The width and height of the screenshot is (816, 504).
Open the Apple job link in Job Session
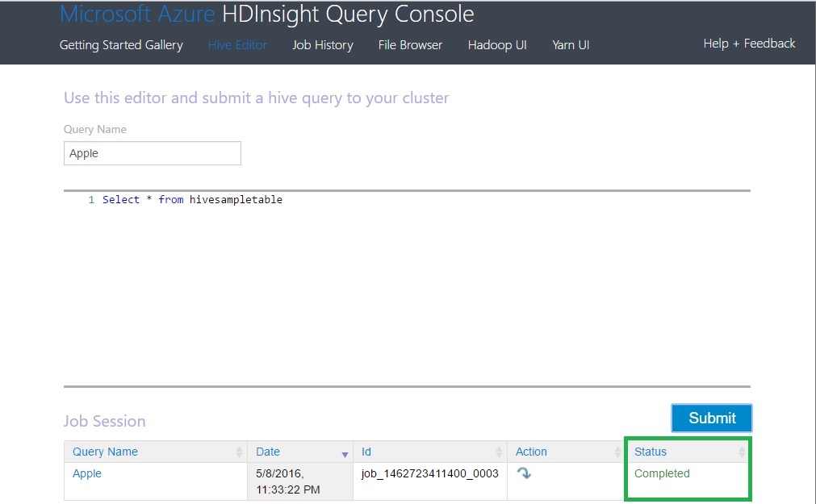87,474
